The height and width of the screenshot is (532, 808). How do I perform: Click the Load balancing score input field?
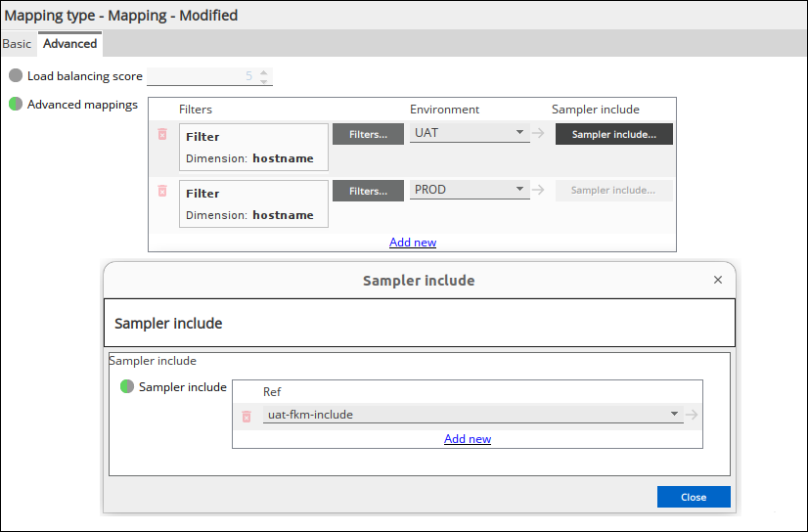pos(201,76)
